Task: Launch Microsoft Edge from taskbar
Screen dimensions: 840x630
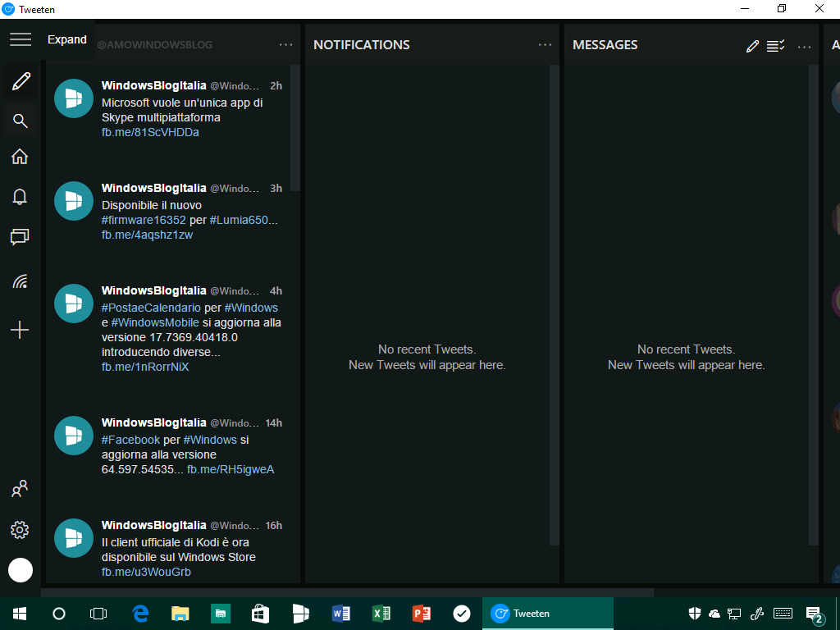Action: coord(140,614)
